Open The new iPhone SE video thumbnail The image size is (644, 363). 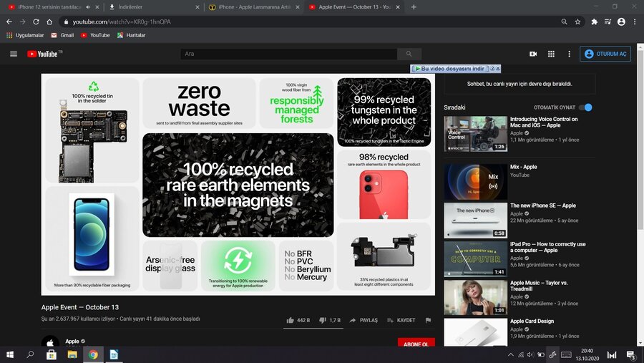click(476, 221)
